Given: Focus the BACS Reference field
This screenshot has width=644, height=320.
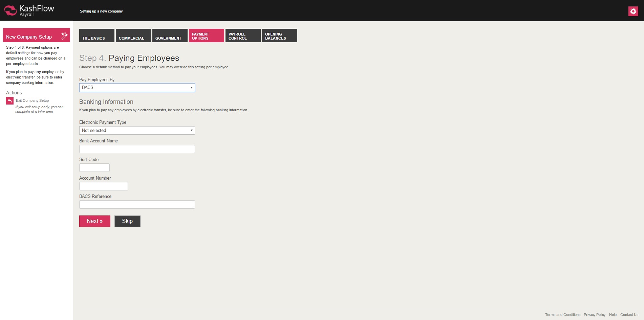Looking at the screenshot, I should [x=137, y=205].
